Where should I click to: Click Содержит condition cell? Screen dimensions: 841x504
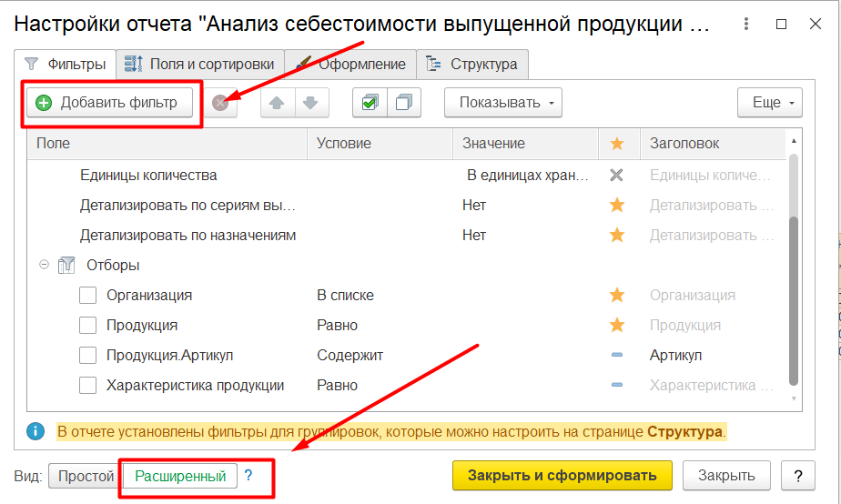(350, 356)
